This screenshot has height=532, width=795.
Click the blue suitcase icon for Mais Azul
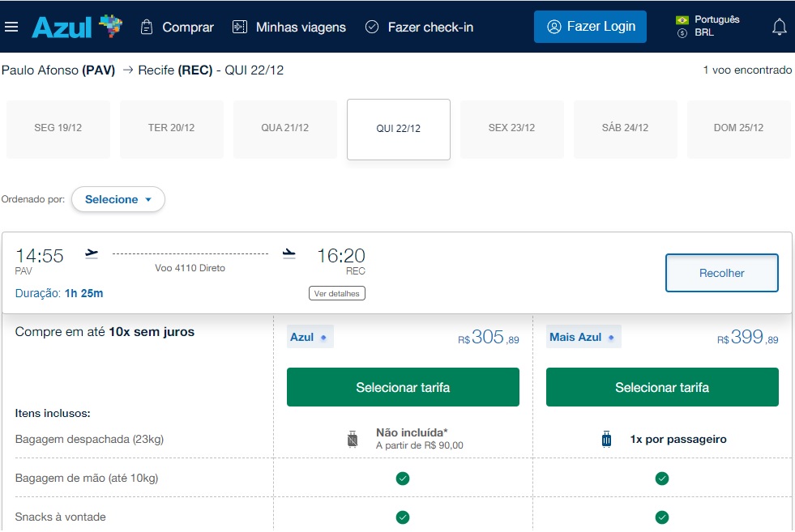607,440
